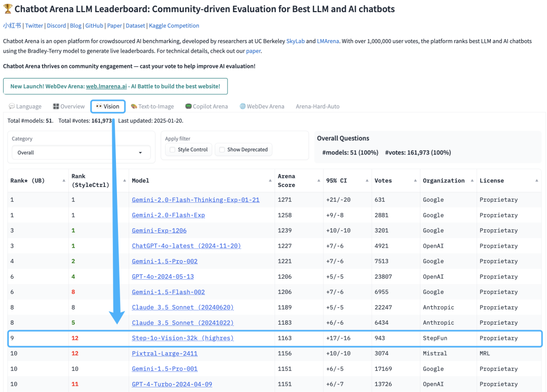The height and width of the screenshot is (392, 547).
Task: Sort by License column arrow
Action: pos(536,181)
